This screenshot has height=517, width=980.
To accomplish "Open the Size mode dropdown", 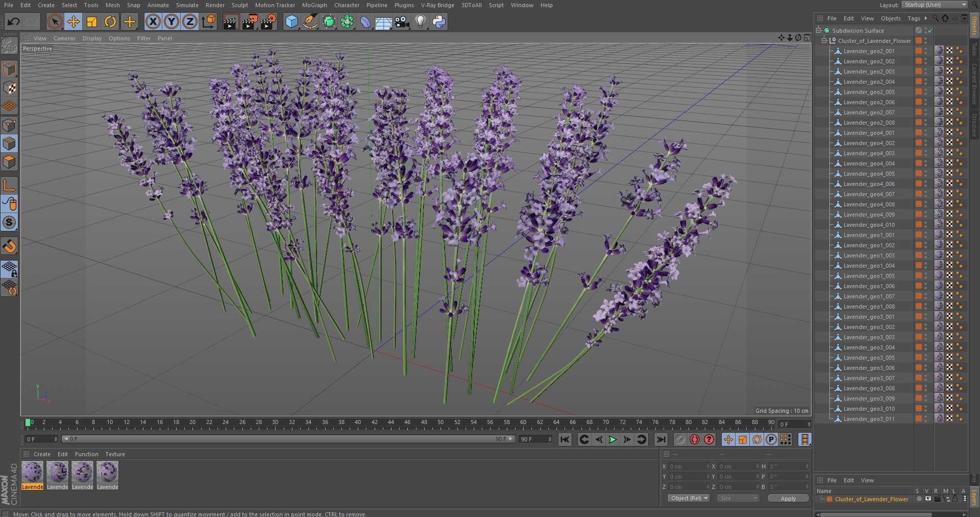I will click(x=738, y=498).
